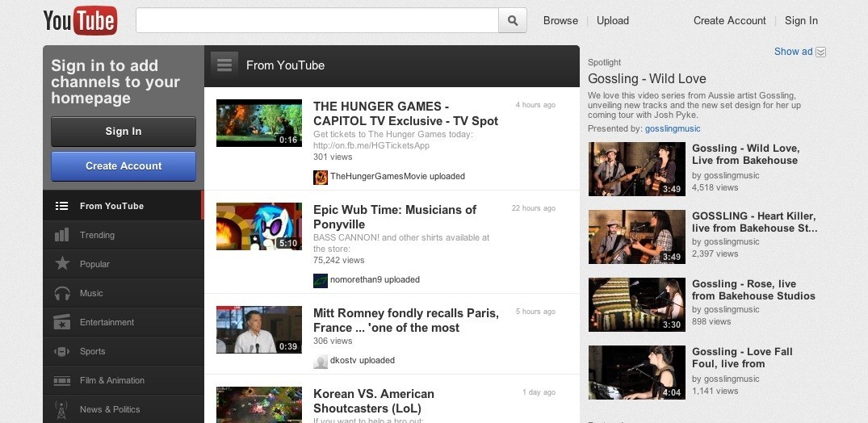
Task: Click the Show ad link
Action: (793, 52)
